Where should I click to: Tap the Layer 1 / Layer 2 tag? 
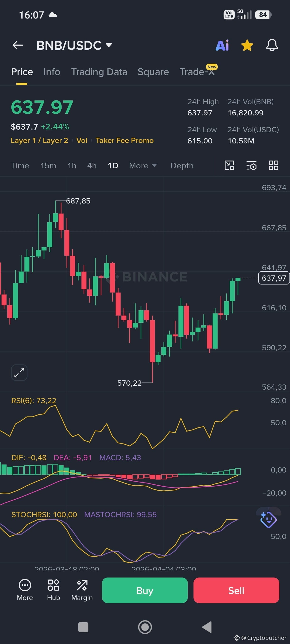pos(39,141)
